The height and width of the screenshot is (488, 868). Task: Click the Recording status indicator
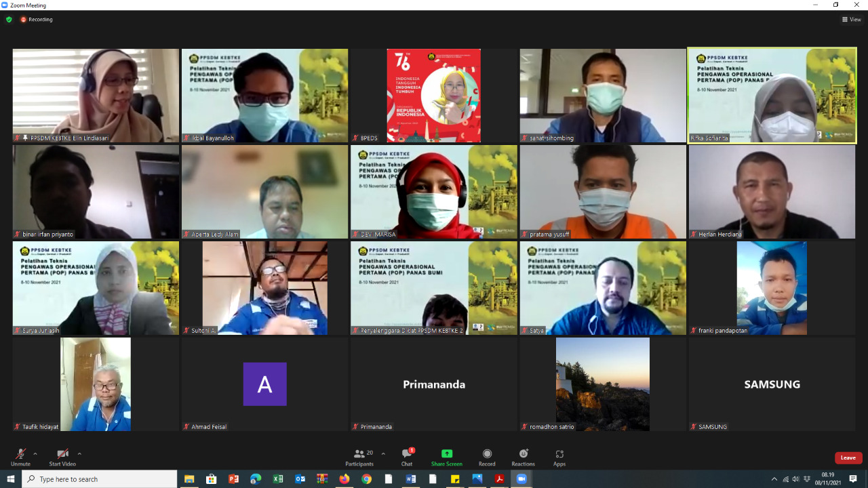click(37, 20)
